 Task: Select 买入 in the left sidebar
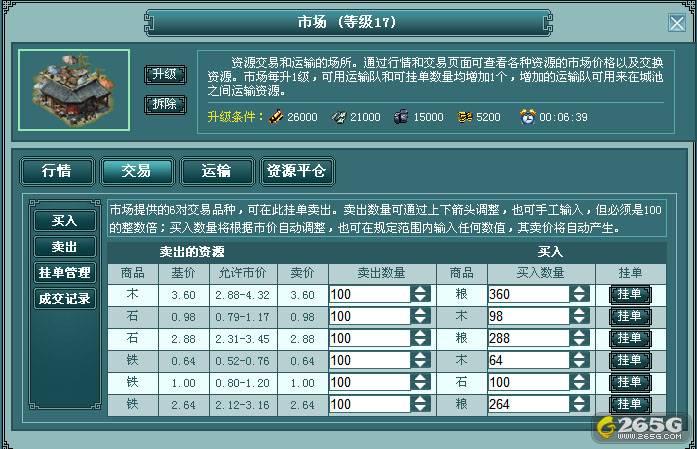[x=65, y=221]
